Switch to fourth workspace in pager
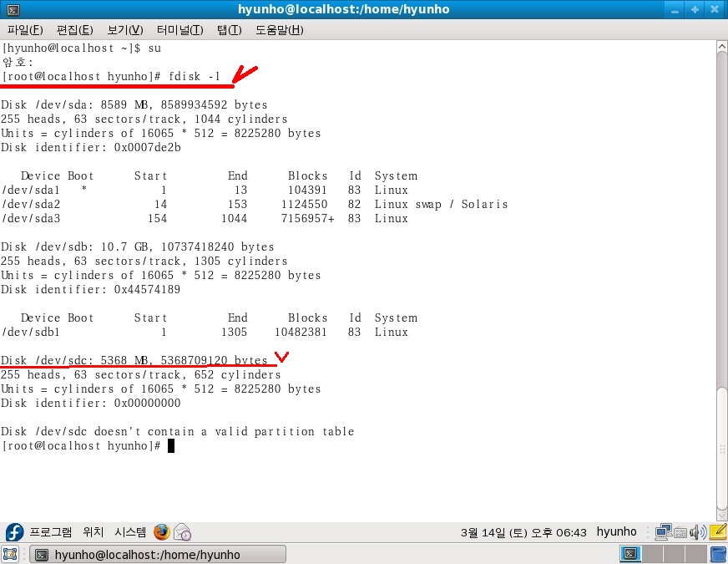The width and height of the screenshot is (728, 564). point(695,554)
